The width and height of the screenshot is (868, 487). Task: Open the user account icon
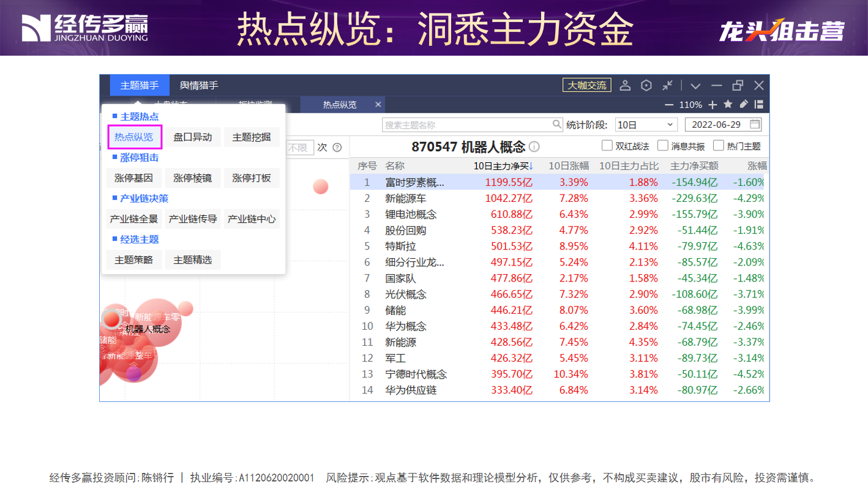[625, 86]
